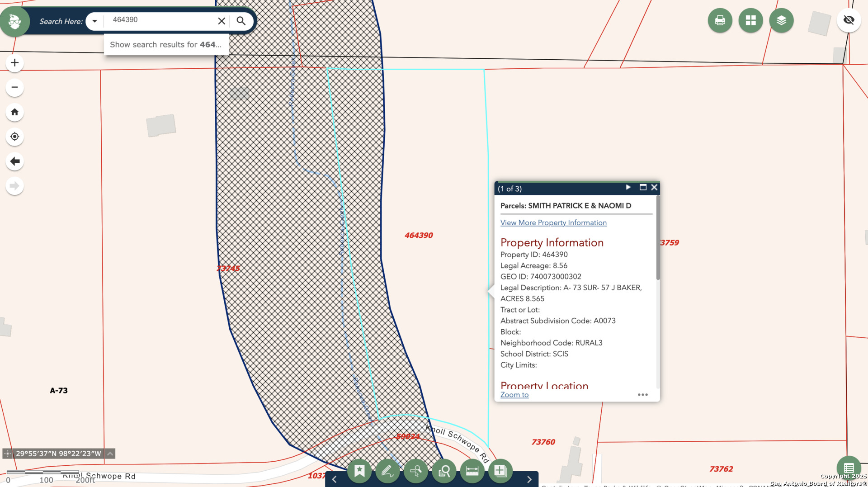
Task: Click the My Location target button
Action: click(15, 137)
